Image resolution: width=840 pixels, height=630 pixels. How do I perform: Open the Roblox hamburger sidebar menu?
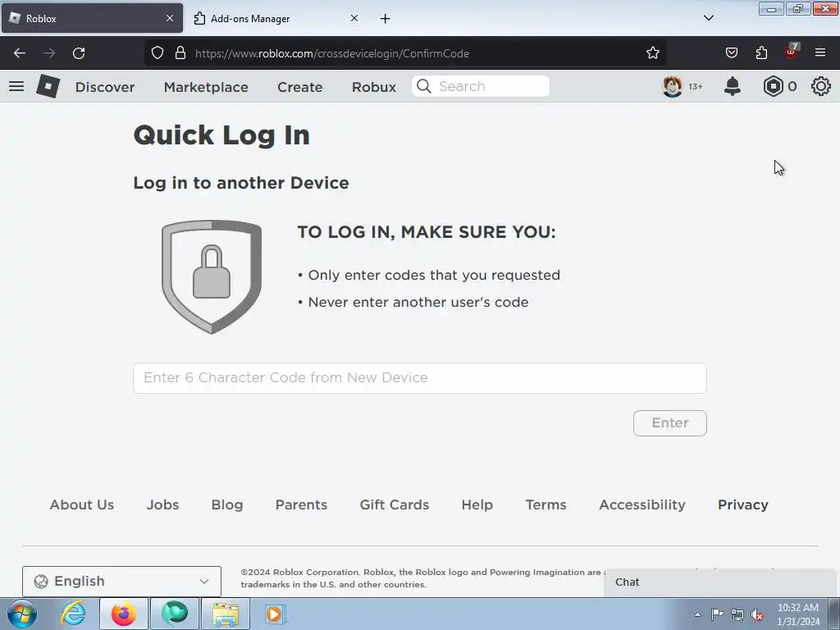tap(16, 86)
